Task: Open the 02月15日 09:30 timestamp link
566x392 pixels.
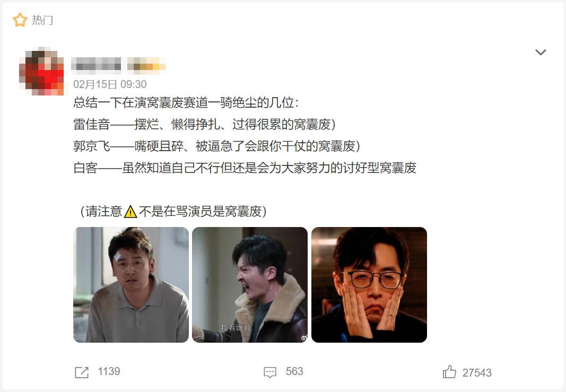Action: pyautogui.click(x=110, y=84)
